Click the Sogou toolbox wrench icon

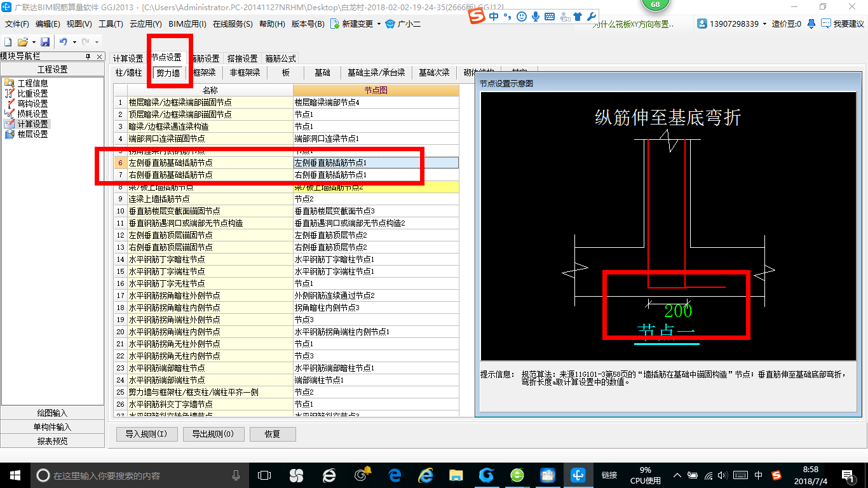coord(590,17)
